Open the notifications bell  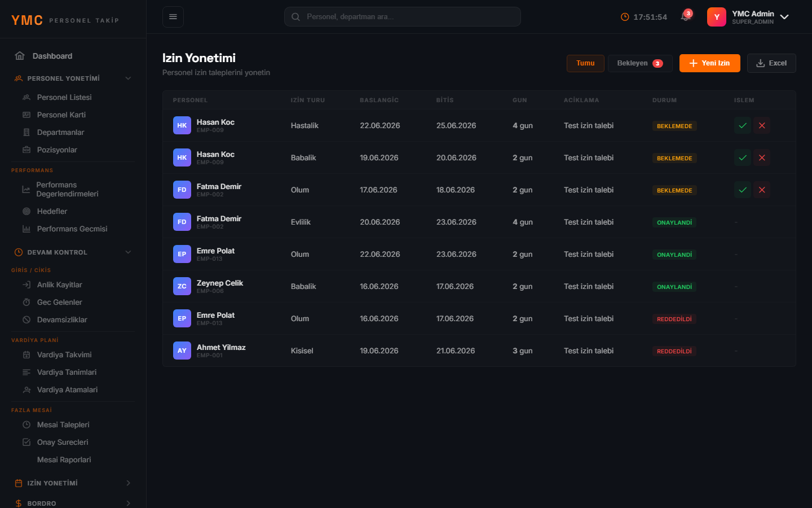click(686, 16)
